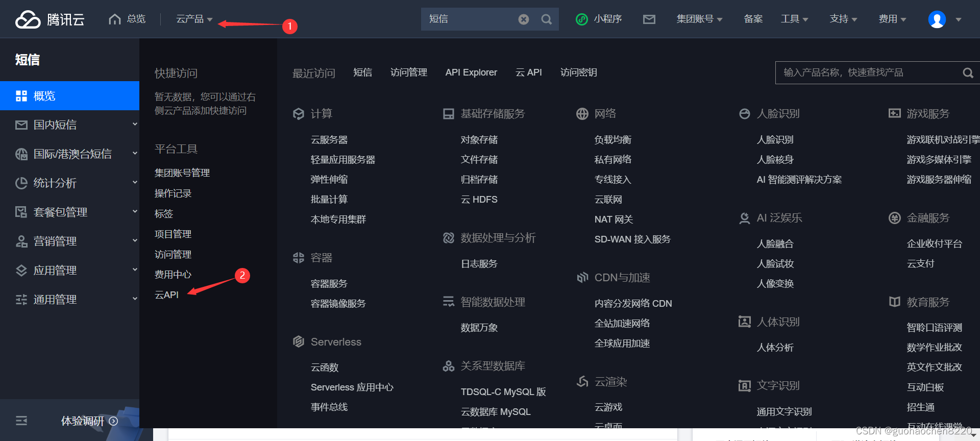Image resolution: width=980 pixels, height=441 pixels.
Task: Open 云服务器 product
Action: coord(329,140)
